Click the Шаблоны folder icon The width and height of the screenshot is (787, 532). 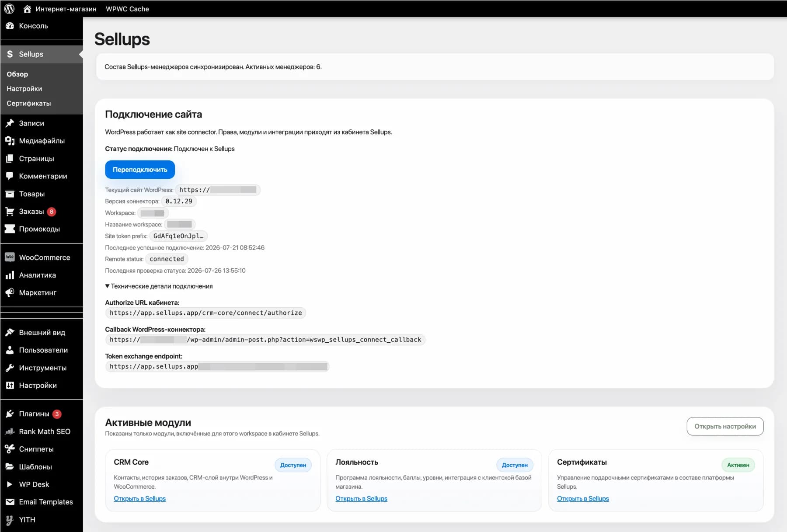point(10,467)
